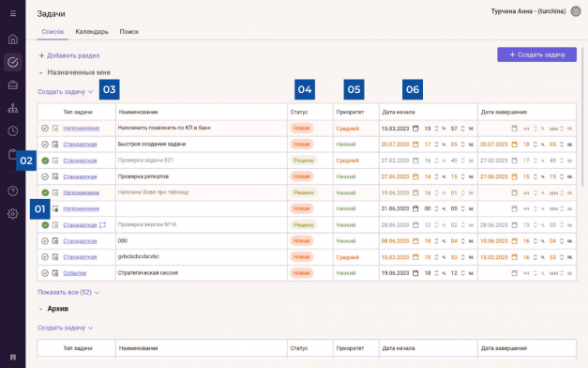Adjust minute stepper showing 57 in first row
This screenshot has height=368, width=588.
462,129
